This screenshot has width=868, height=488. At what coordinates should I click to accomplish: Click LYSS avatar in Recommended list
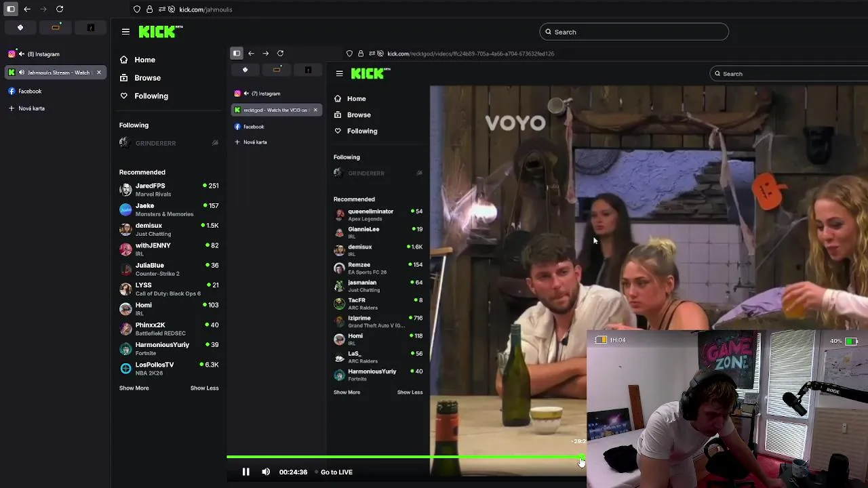[125, 289]
